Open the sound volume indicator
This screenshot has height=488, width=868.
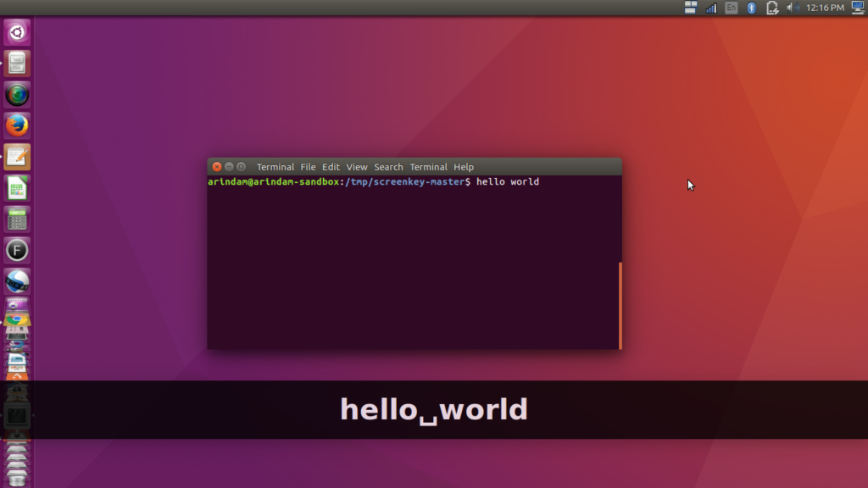793,8
